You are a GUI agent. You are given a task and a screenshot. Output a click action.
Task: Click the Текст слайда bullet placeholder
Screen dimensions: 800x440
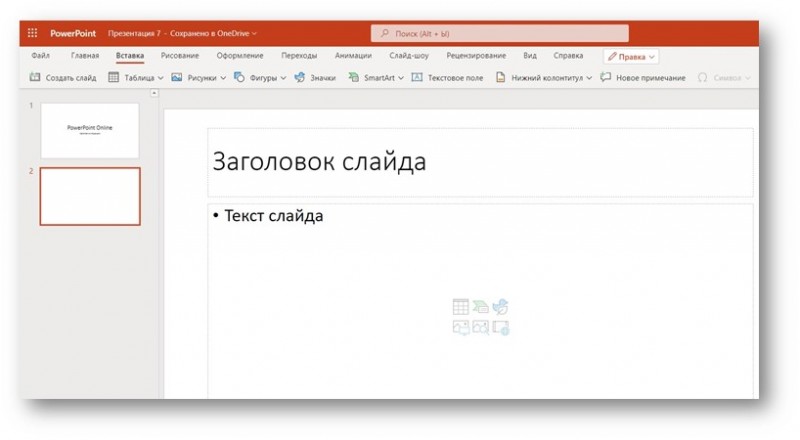coord(480,301)
